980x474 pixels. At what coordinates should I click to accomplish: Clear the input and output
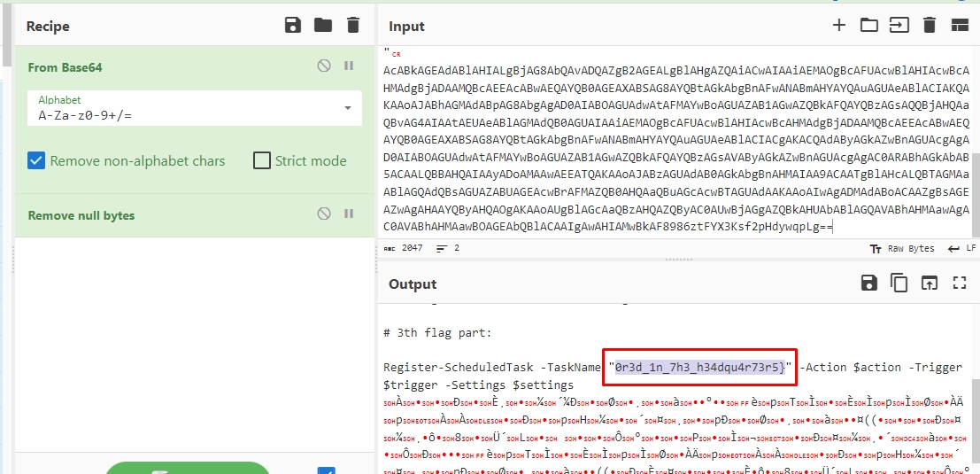930,25
